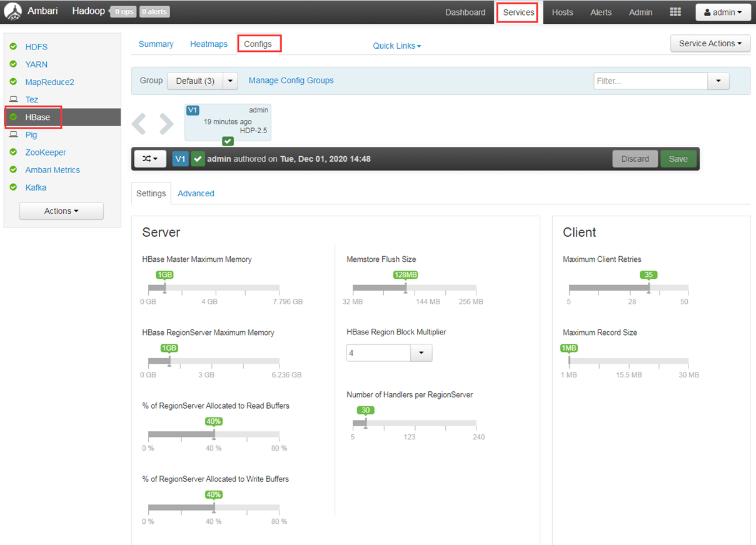
Task: Click green check in dark version bar
Action: 198,159
